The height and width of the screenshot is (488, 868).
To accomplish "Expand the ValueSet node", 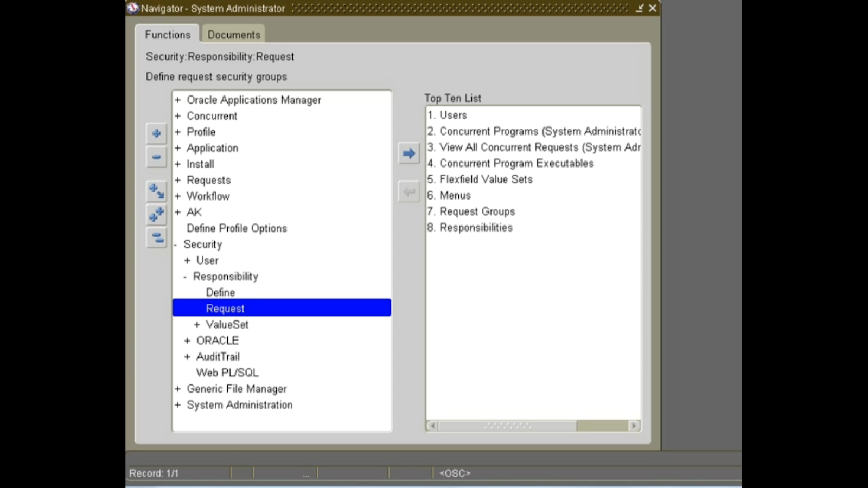I will 197,325.
